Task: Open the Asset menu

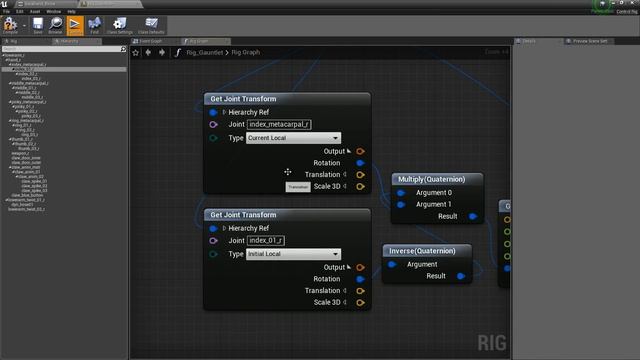Action: 35,11
